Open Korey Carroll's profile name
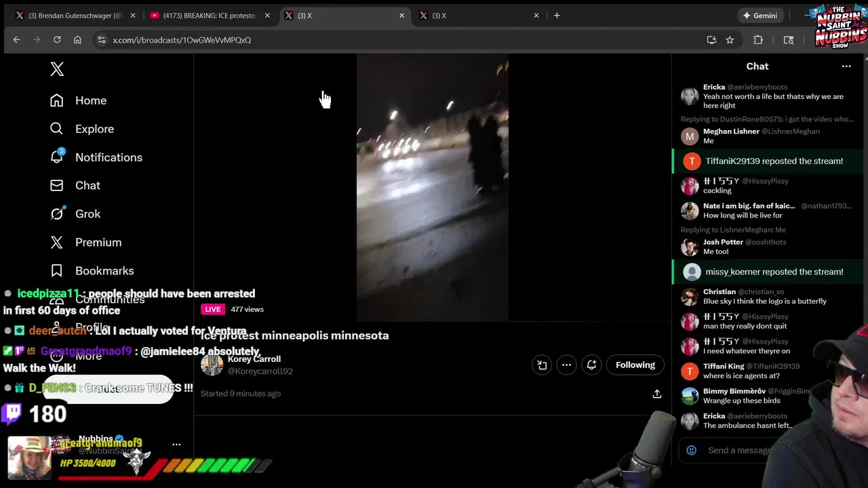 tap(254, 359)
